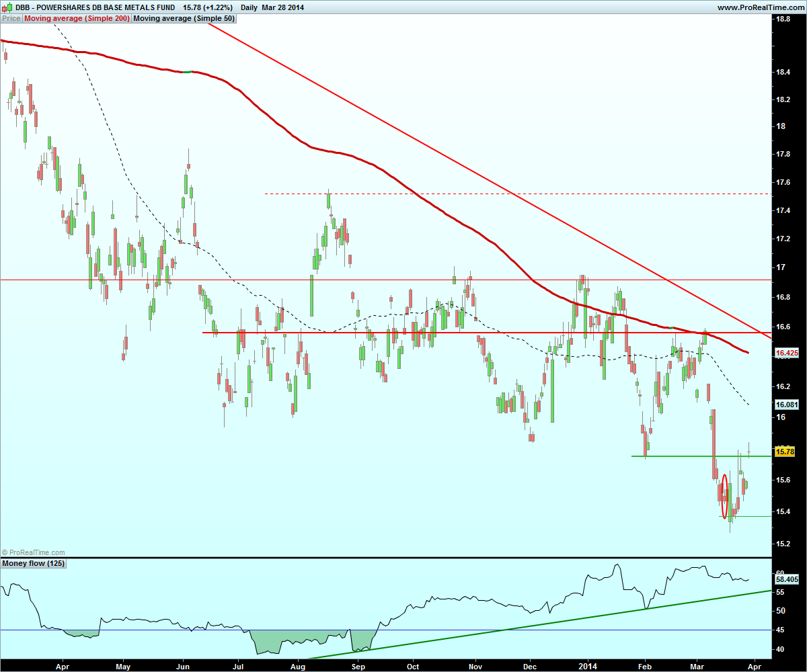Select the Price label tab
Image resolution: width=807 pixels, height=672 pixels.
click(x=11, y=18)
